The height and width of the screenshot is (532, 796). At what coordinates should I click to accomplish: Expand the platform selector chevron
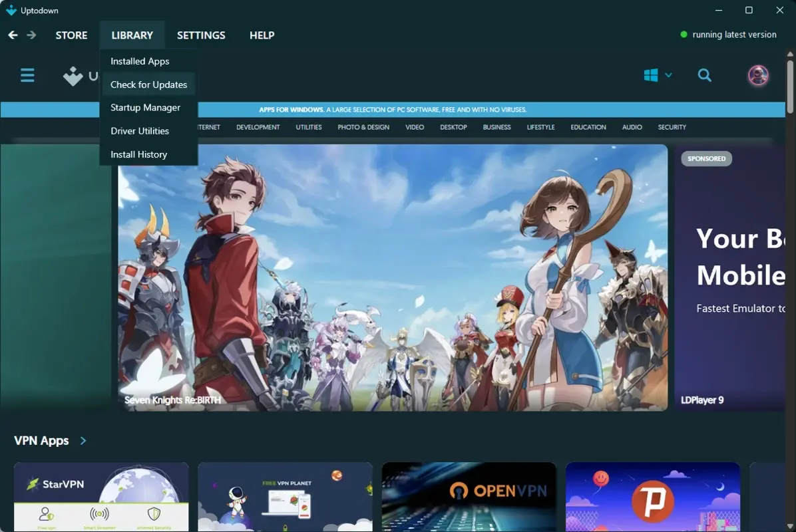pyautogui.click(x=668, y=75)
